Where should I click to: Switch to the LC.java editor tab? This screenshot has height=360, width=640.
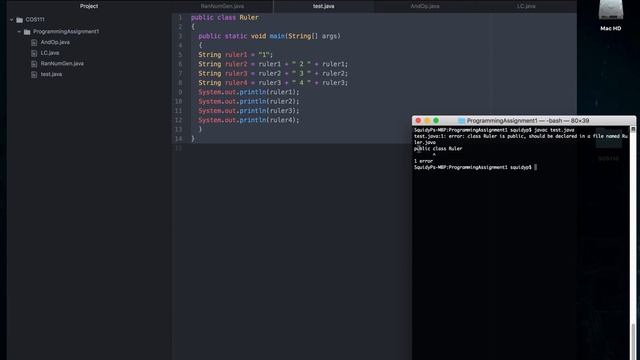[526, 6]
